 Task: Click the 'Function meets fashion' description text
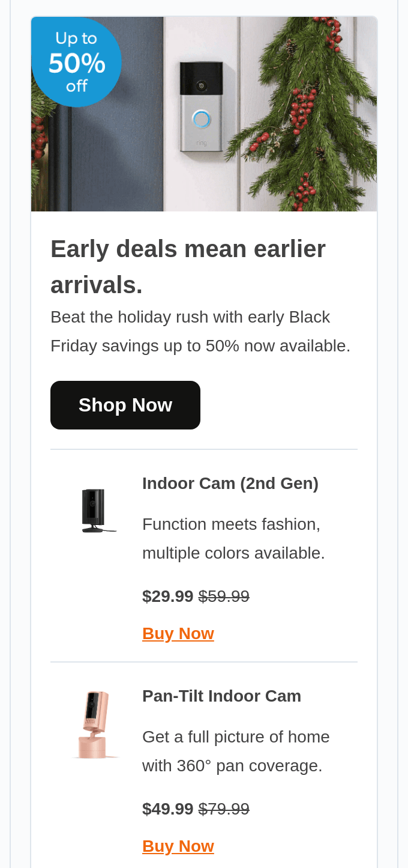click(233, 538)
